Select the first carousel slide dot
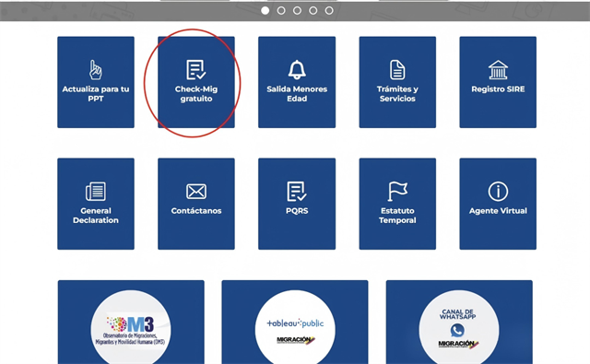 [x=265, y=10]
